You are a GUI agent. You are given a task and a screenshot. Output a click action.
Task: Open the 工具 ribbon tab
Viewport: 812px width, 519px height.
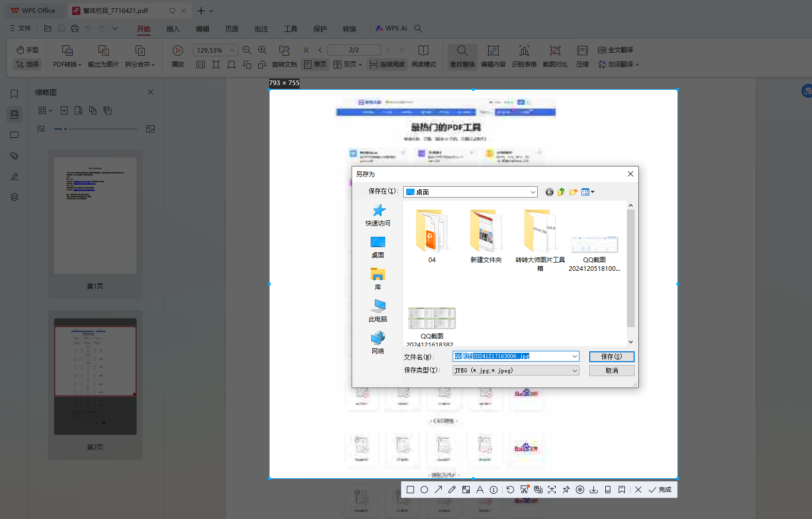coord(291,29)
